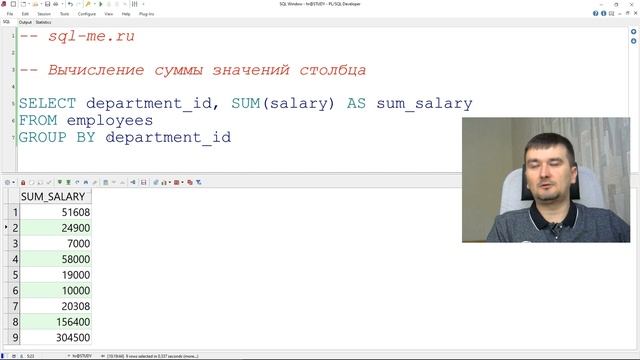Click the Undo arrow in top toolbar
This screenshot has height=360, width=640.
pyautogui.click(x=70, y=4)
